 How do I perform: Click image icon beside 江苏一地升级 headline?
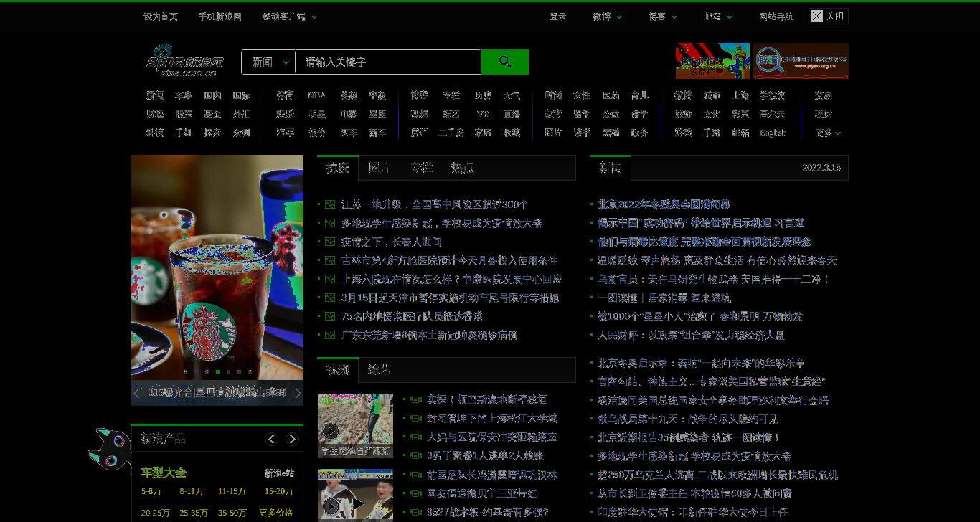coord(330,204)
